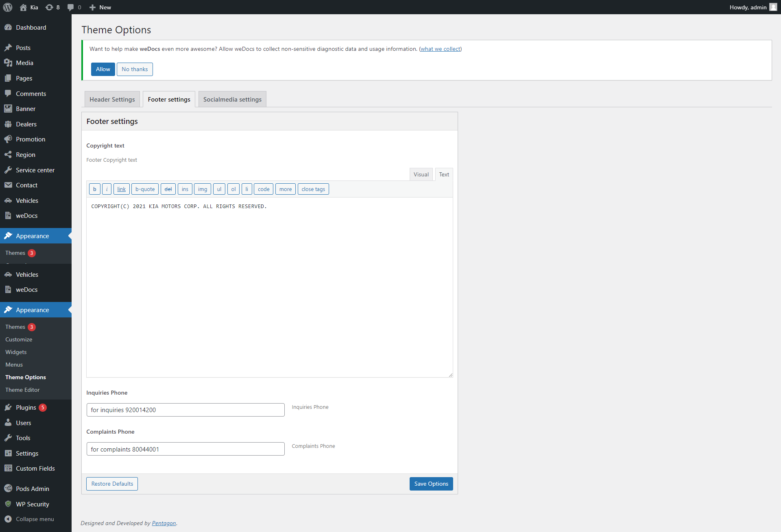This screenshot has height=532, width=781.
Task: Open the Kia site home icon
Action: click(x=23, y=7)
